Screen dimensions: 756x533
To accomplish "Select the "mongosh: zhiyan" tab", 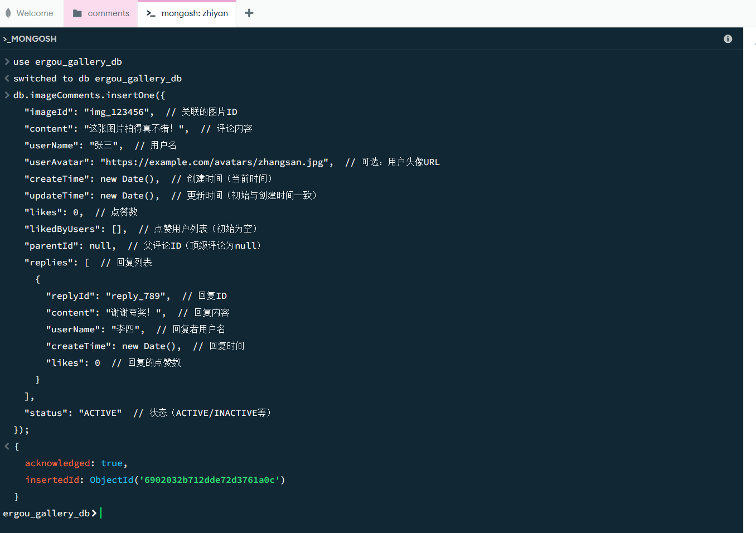I will [195, 13].
